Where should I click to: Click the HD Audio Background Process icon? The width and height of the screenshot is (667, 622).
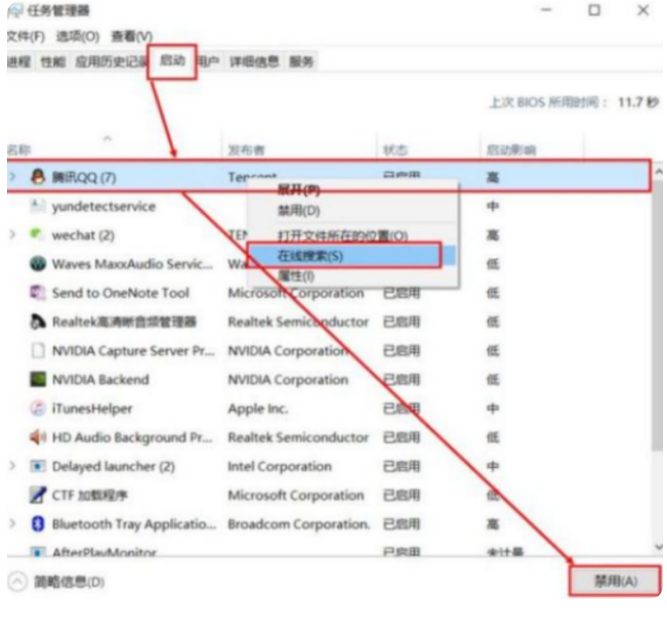[x=38, y=437]
